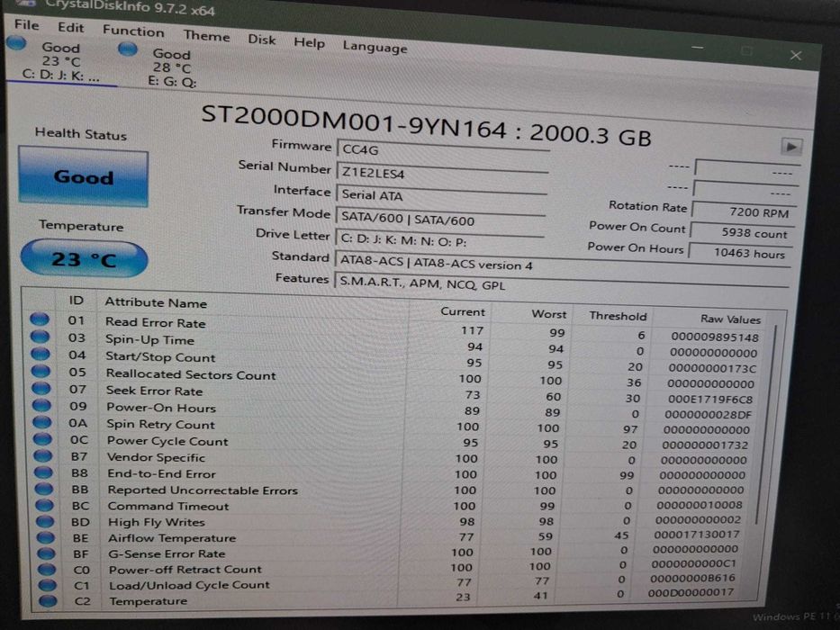Select raw value 000017130017

[697, 534]
